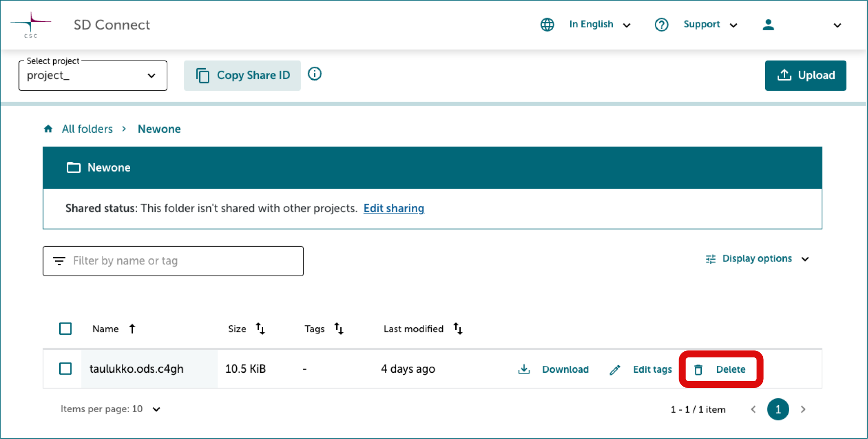Image resolution: width=868 pixels, height=439 pixels.
Task: Click the file name taulukko.ods.c4gh
Action: (x=136, y=369)
